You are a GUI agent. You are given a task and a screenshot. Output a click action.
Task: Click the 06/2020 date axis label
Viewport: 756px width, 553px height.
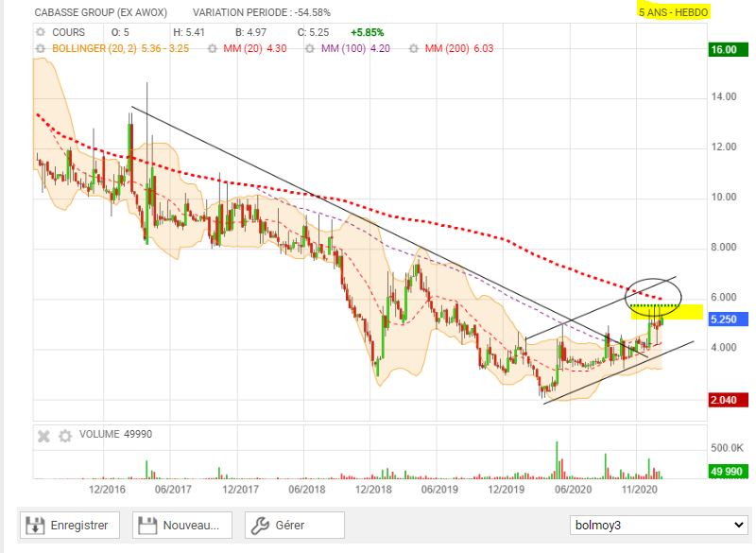click(x=574, y=490)
